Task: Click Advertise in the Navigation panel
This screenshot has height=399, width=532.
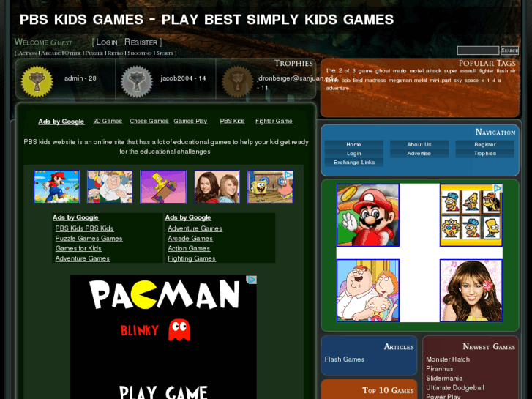Action: [419, 154]
